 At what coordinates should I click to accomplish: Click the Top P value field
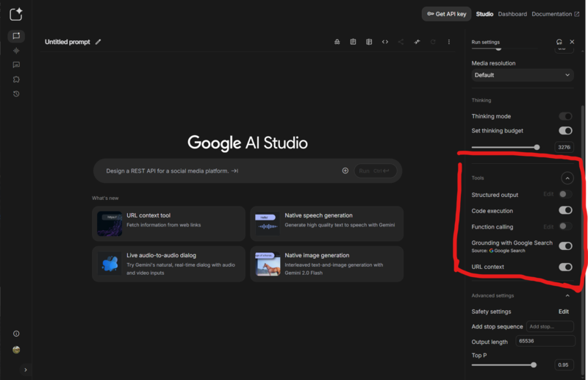pyautogui.click(x=564, y=365)
